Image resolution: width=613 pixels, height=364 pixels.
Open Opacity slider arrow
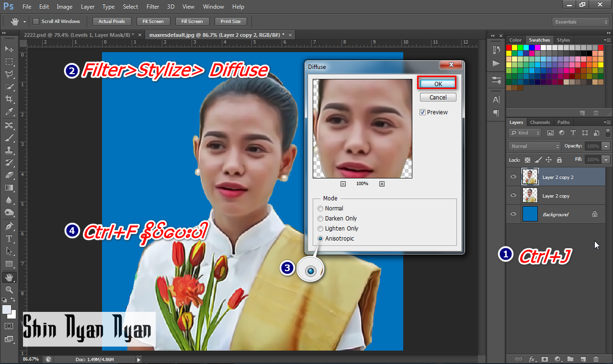pyautogui.click(x=607, y=146)
